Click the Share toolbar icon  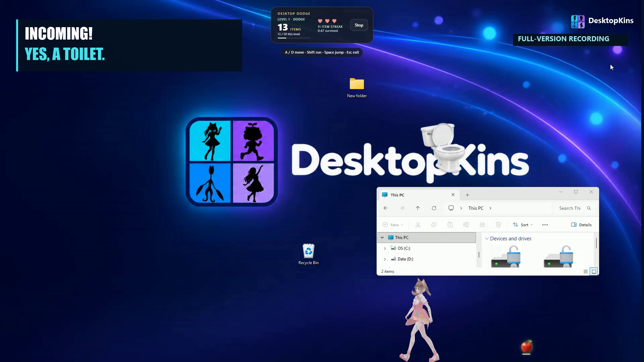482,225
